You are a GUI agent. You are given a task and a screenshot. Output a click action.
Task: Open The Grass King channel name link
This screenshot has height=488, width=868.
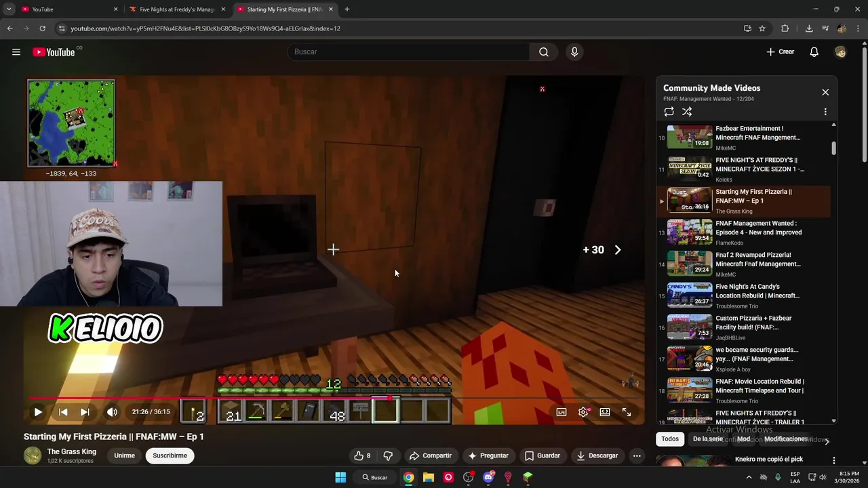click(x=71, y=451)
